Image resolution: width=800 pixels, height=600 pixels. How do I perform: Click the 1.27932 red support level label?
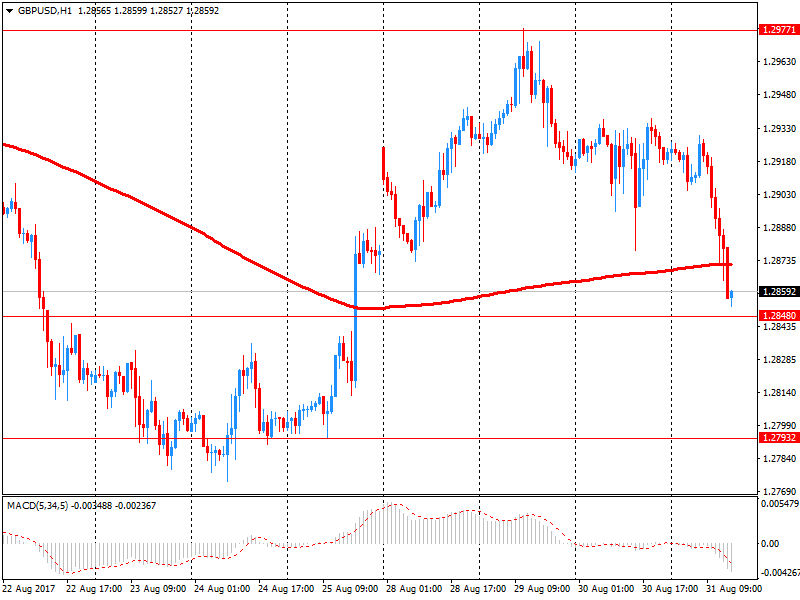779,438
